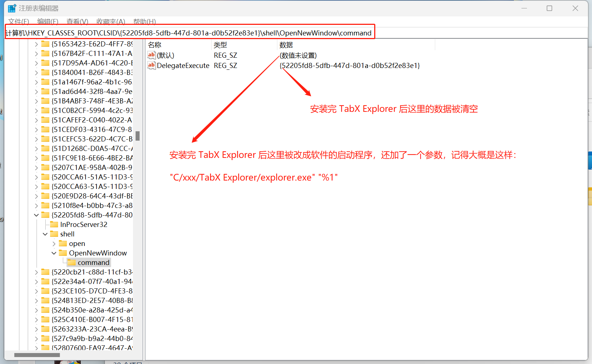Expand the open key
The width and height of the screenshot is (592, 364).
[x=54, y=243]
